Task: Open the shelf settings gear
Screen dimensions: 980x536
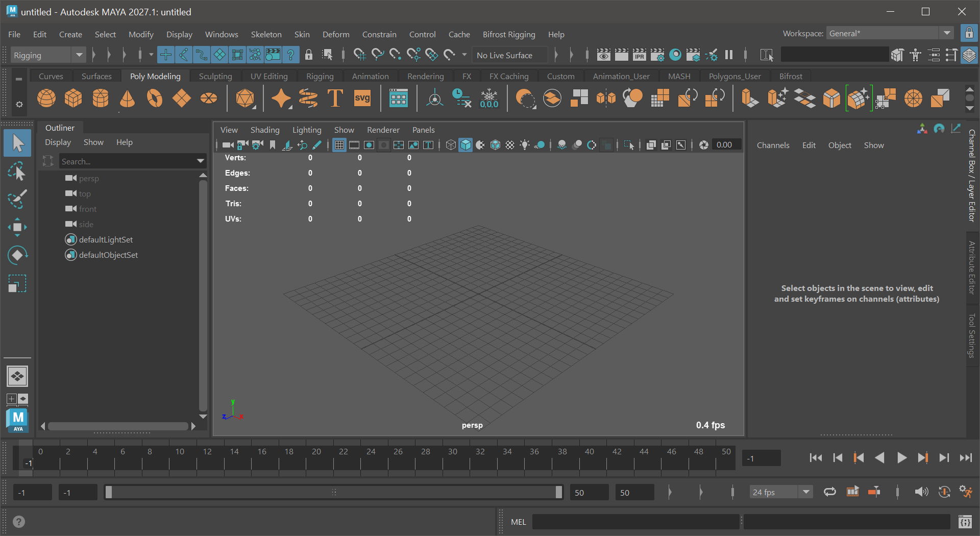Action: click(19, 104)
